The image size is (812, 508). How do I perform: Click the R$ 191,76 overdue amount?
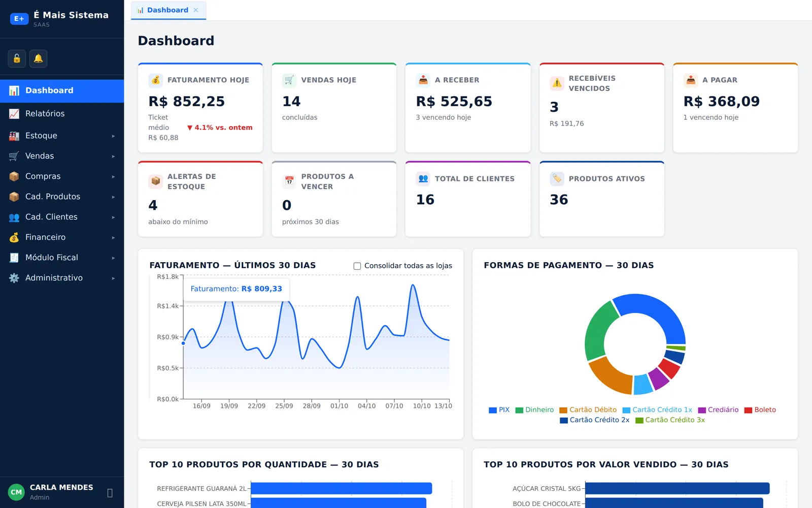pyautogui.click(x=567, y=123)
